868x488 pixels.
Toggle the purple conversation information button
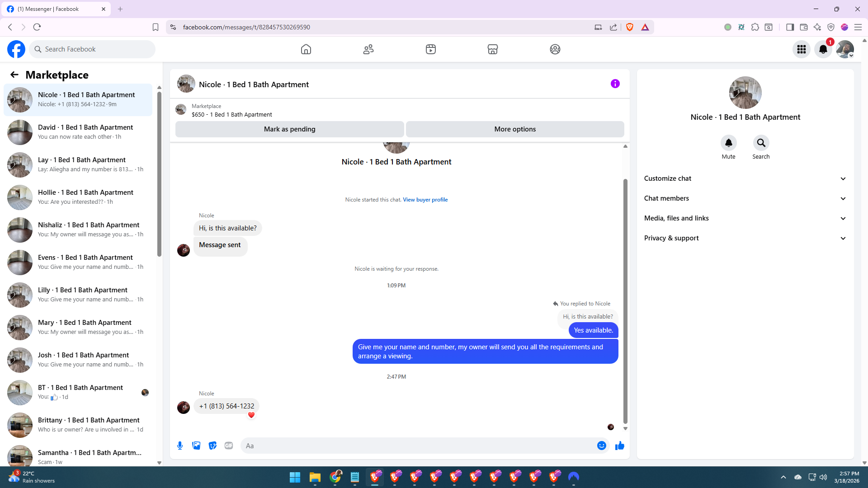tap(615, 84)
